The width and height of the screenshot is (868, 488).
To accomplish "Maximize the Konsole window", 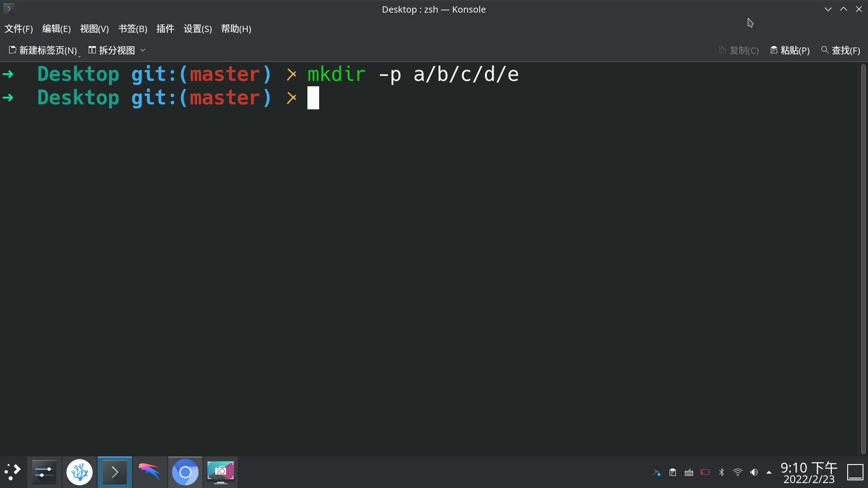I will (844, 9).
